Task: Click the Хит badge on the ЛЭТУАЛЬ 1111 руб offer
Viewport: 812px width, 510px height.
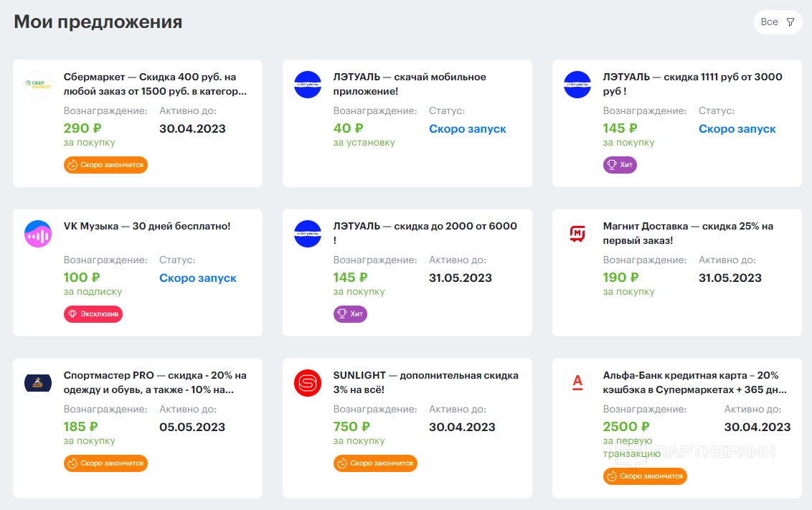Action: [620, 165]
